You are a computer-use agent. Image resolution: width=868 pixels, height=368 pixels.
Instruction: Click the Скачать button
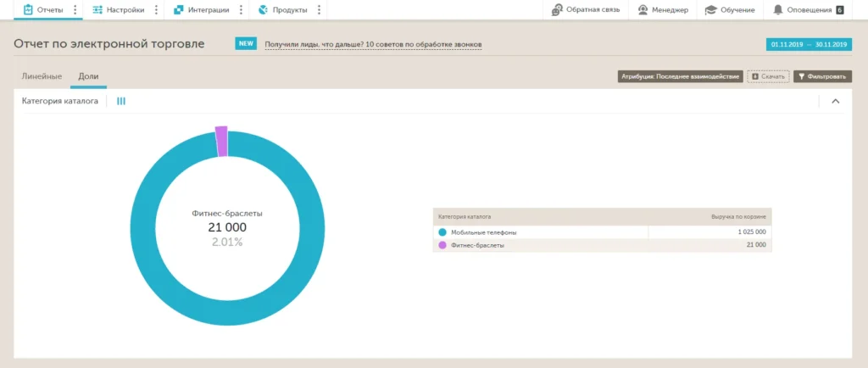tap(768, 76)
